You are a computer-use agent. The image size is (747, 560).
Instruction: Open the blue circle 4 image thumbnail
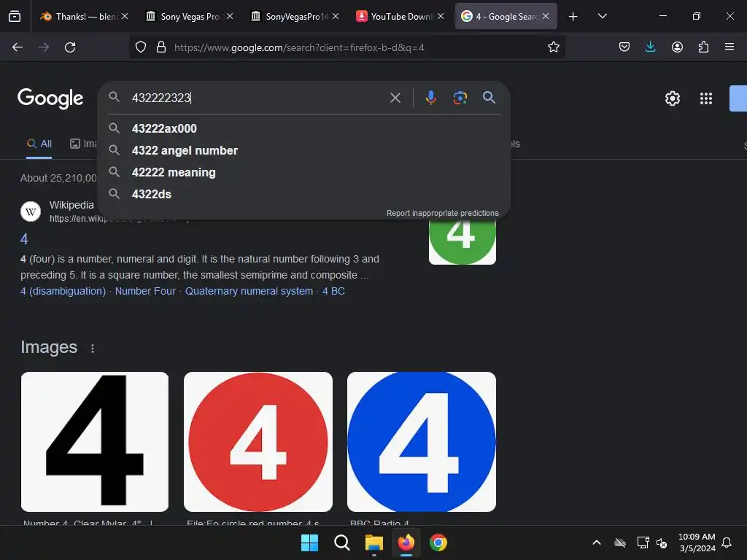[422, 442]
